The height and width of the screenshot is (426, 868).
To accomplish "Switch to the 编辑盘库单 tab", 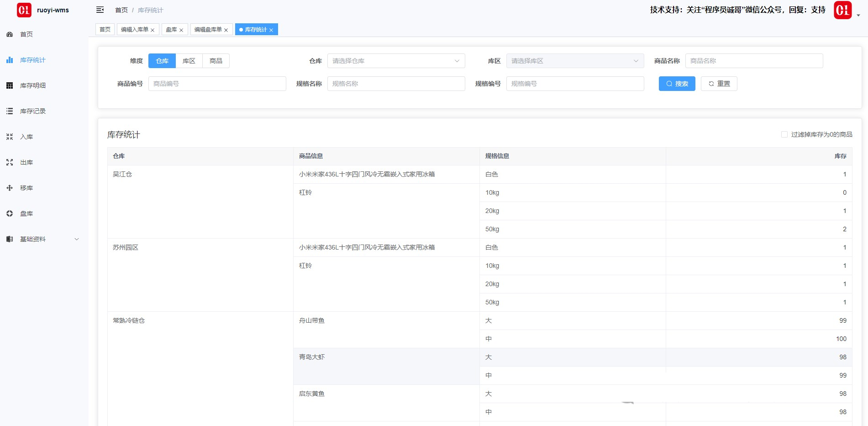I will click(208, 30).
